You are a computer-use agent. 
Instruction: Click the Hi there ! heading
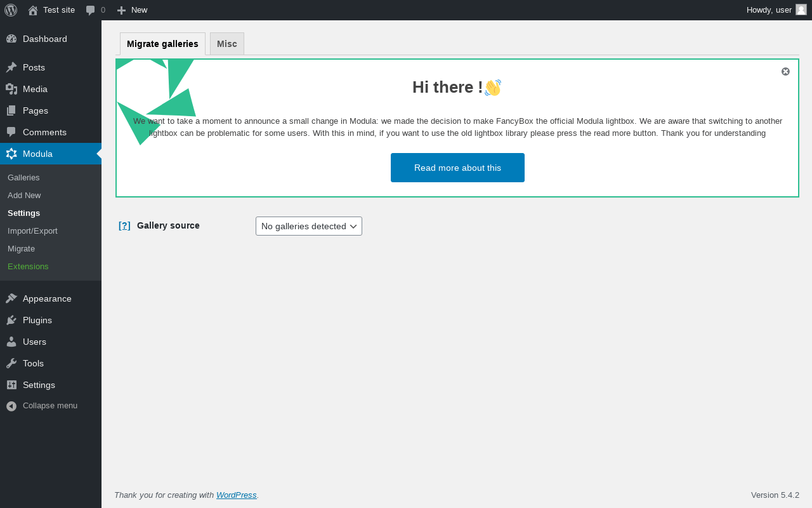pos(457,87)
